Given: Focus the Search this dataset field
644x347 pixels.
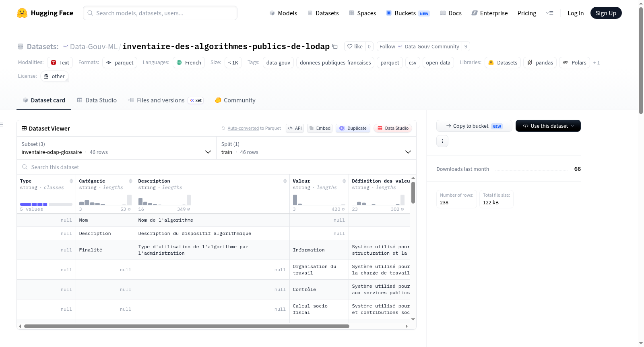Looking at the screenshot, I should [x=217, y=167].
